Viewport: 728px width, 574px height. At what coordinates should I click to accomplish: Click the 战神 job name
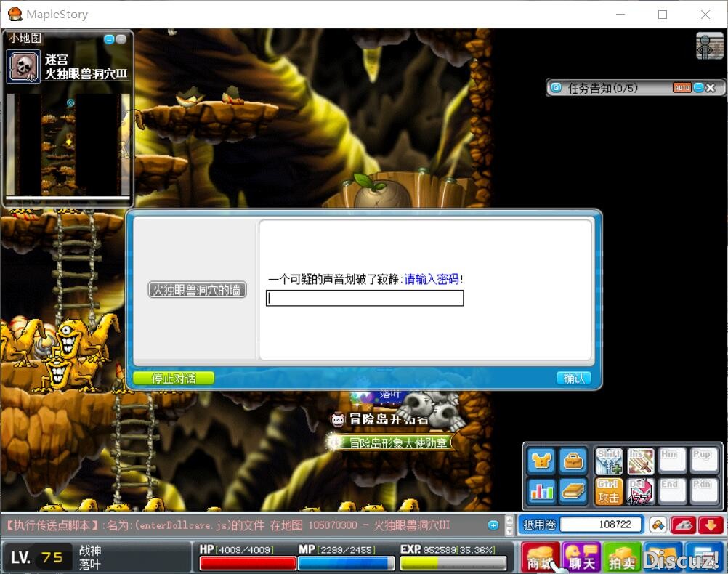[90, 550]
